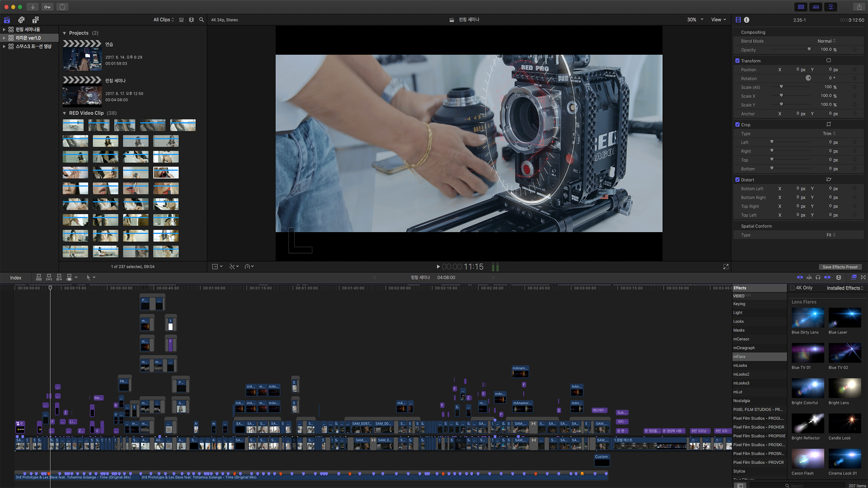
Task: Append clip to storyline icon
Action: pyautogui.click(x=59, y=277)
